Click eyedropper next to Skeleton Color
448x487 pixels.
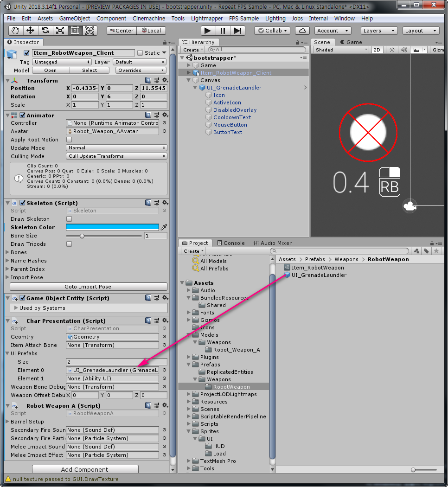coord(164,227)
